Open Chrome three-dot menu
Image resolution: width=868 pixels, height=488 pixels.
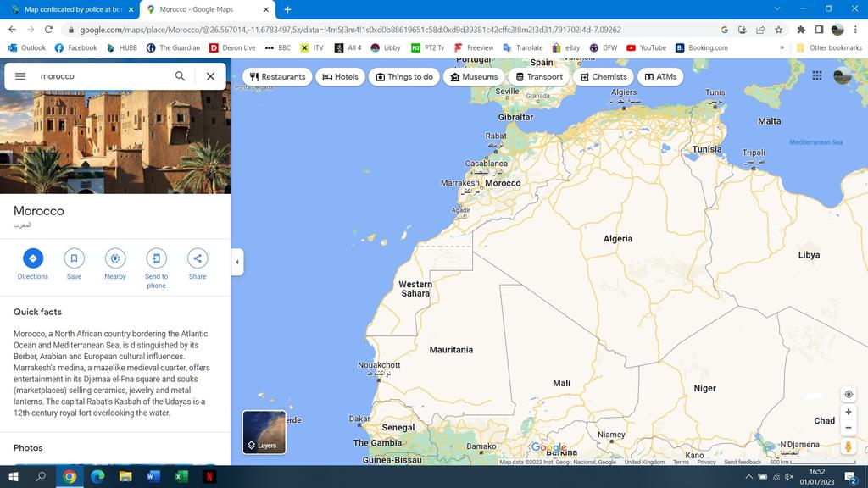point(856,30)
